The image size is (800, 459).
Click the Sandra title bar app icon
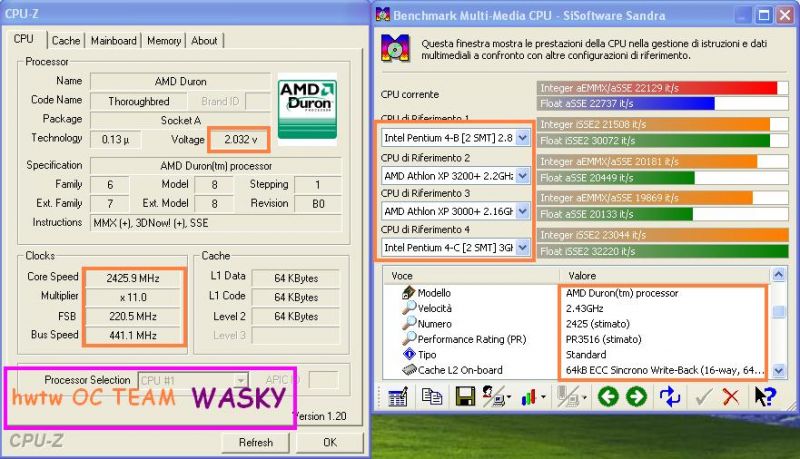point(383,14)
